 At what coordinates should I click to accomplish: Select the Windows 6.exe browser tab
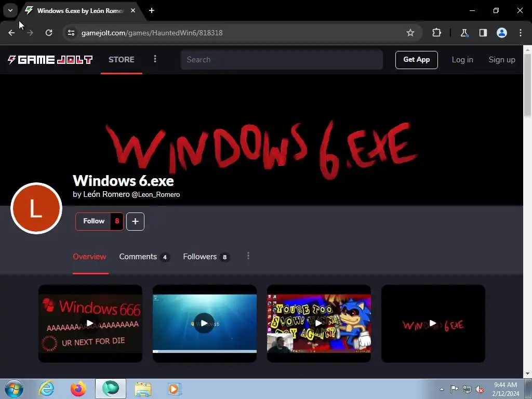point(80,10)
